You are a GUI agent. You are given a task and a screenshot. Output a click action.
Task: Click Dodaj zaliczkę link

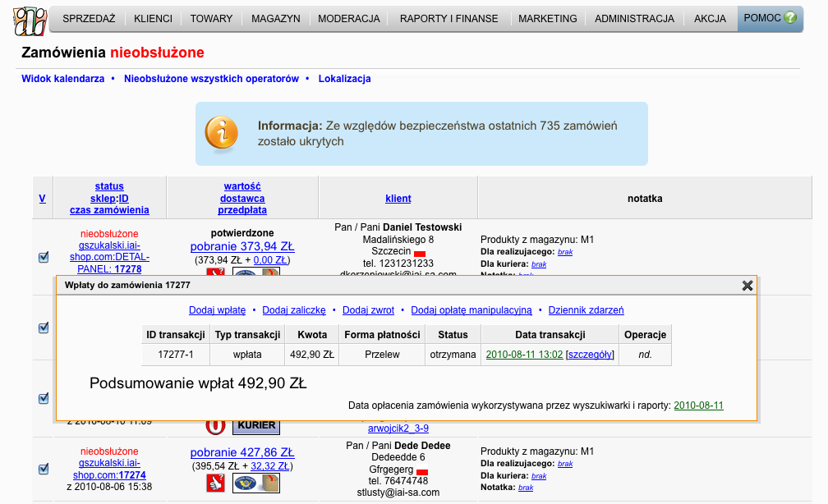(294, 310)
